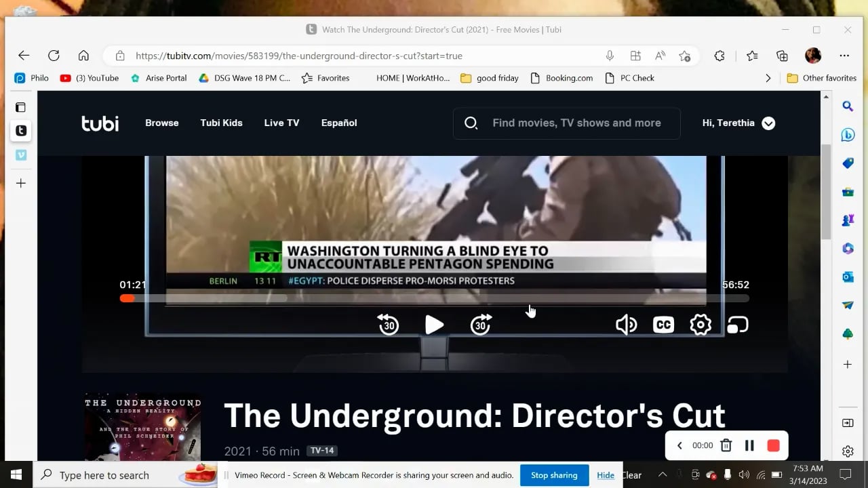The height and width of the screenshot is (488, 868).
Task: Skip forward 30 seconds in the video
Action: (x=481, y=325)
